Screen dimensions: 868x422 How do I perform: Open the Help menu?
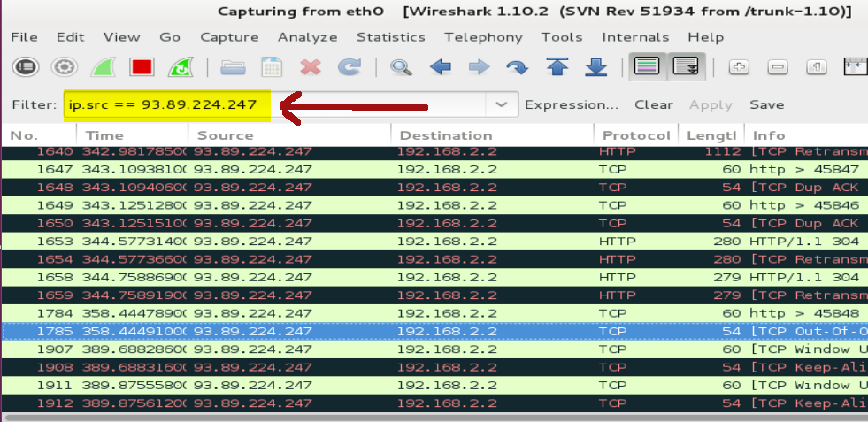(705, 37)
